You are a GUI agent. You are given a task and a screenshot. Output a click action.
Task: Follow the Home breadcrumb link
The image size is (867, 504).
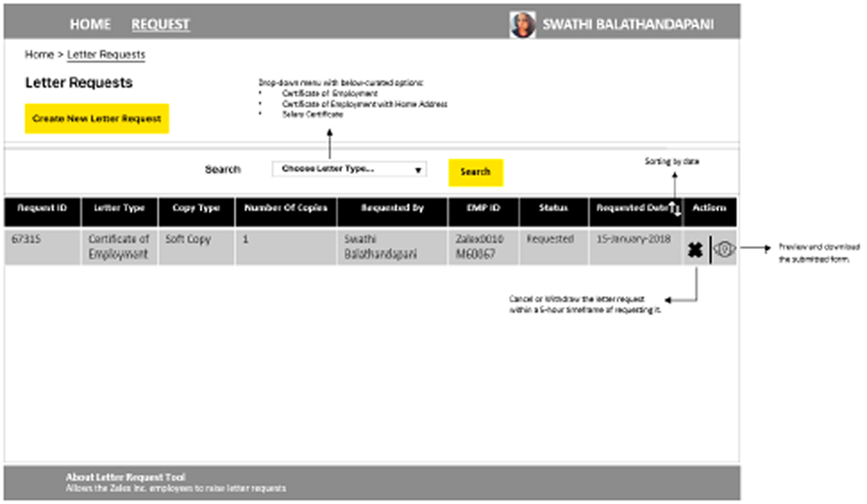[x=39, y=54]
